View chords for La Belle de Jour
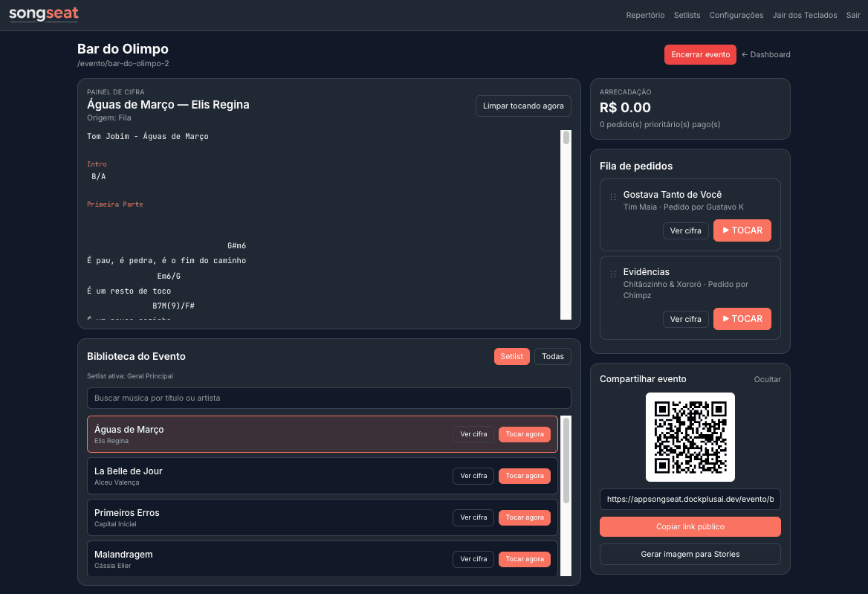Image resolution: width=868 pixels, height=594 pixels. (x=473, y=476)
